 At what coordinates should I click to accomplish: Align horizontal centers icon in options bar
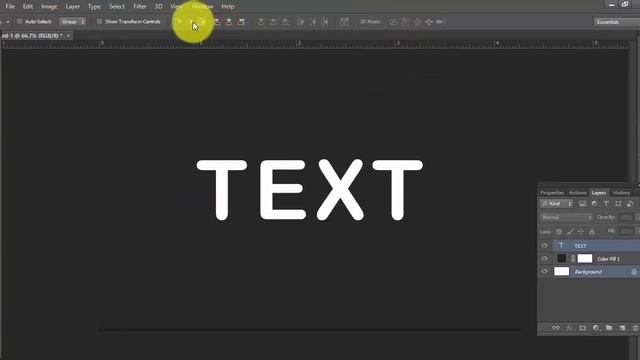229,22
